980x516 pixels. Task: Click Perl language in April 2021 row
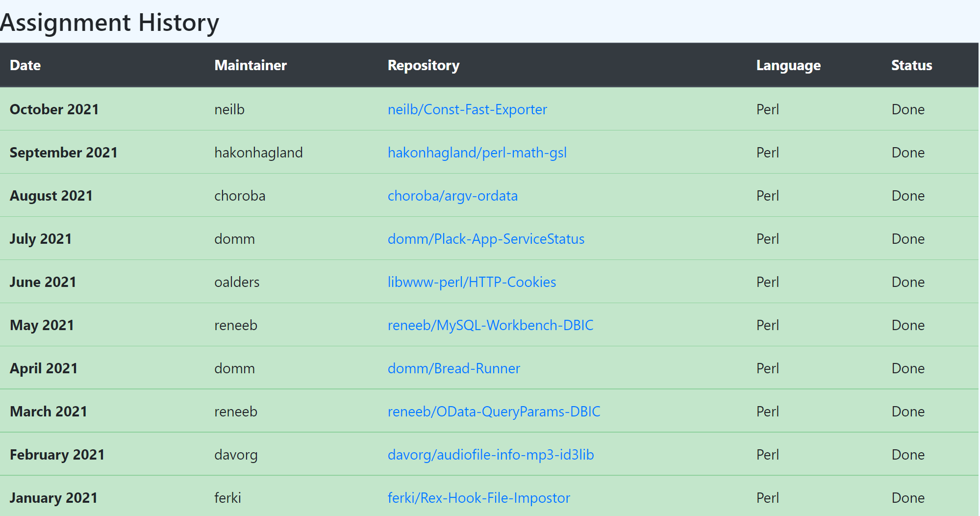(x=768, y=368)
